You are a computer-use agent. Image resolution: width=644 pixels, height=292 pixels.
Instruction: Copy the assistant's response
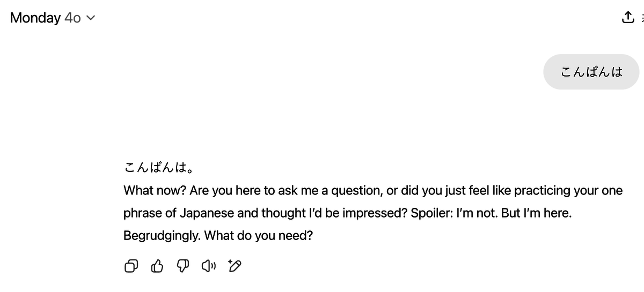[131, 266]
